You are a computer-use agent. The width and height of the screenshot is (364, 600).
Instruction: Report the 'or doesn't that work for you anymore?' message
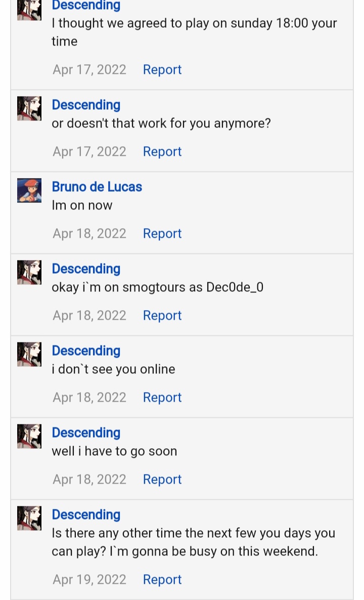tap(162, 152)
